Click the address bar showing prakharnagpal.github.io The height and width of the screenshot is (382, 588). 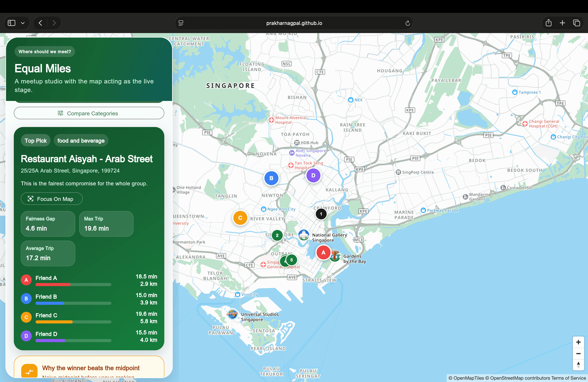[x=294, y=23]
